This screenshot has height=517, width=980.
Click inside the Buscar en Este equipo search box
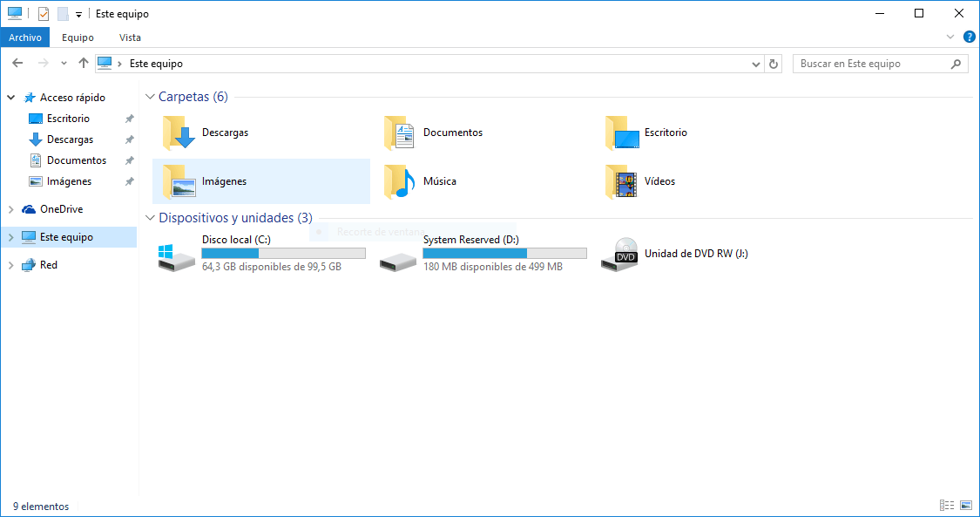[871, 63]
